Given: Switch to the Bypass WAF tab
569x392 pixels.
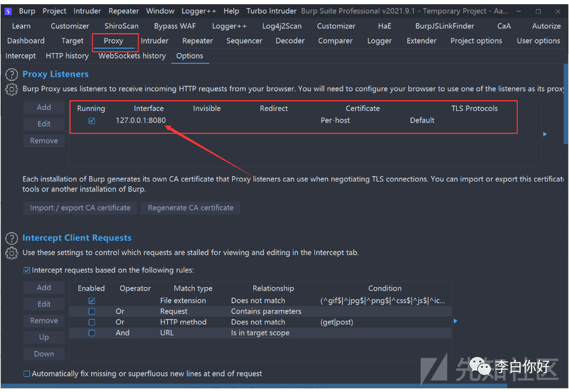Looking at the screenshot, I should 174,26.
